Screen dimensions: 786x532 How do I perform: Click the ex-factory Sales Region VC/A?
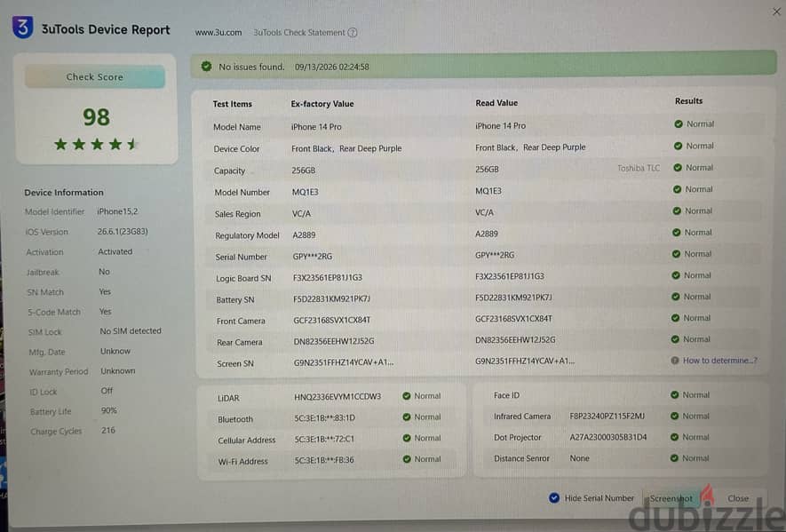(x=301, y=213)
